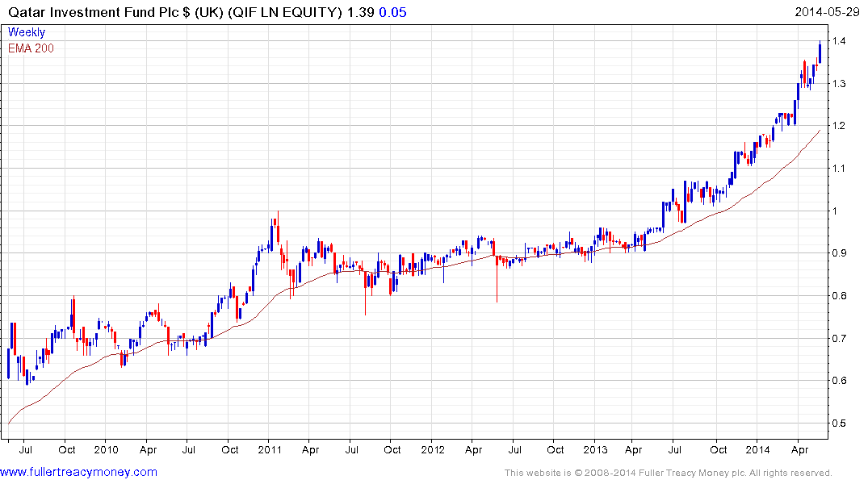Open the www.fullertreacymoney.com link
This screenshot has width=868, height=484.
click(x=78, y=473)
